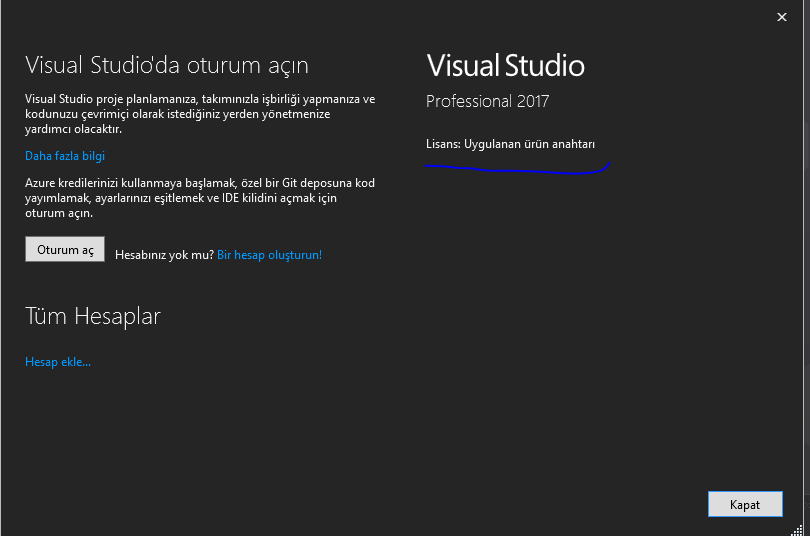Click the Hesap ekle... link
The width and height of the screenshot is (810, 536).
[x=58, y=362]
